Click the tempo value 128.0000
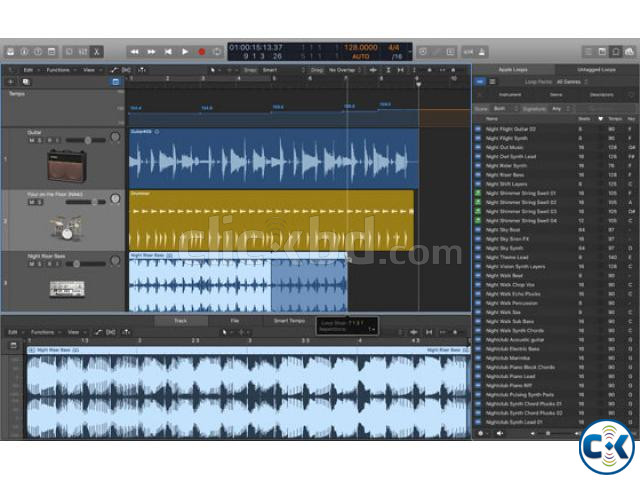 point(360,47)
